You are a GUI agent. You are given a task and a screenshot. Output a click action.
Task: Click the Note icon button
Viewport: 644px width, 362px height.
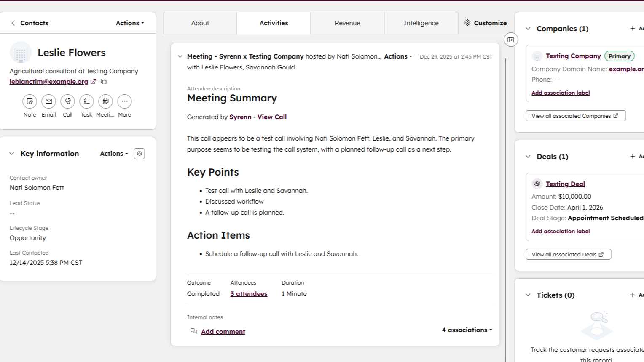[30, 101]
